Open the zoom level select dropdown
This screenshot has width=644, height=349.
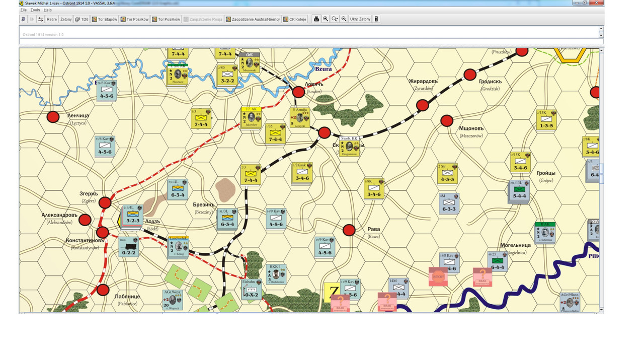coord(335,19)
